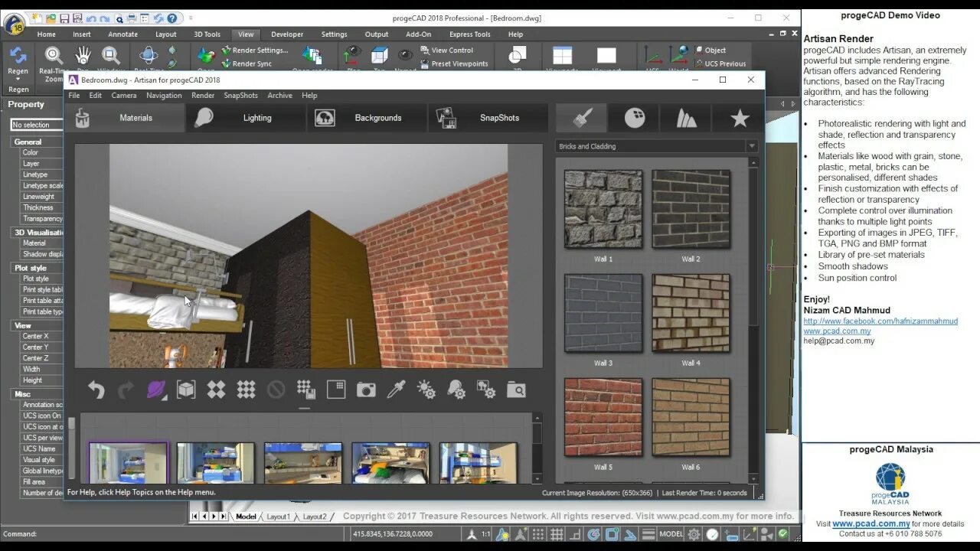
Task: Open the SnapShots menu in Artisan
Action: tap(241, 96)
